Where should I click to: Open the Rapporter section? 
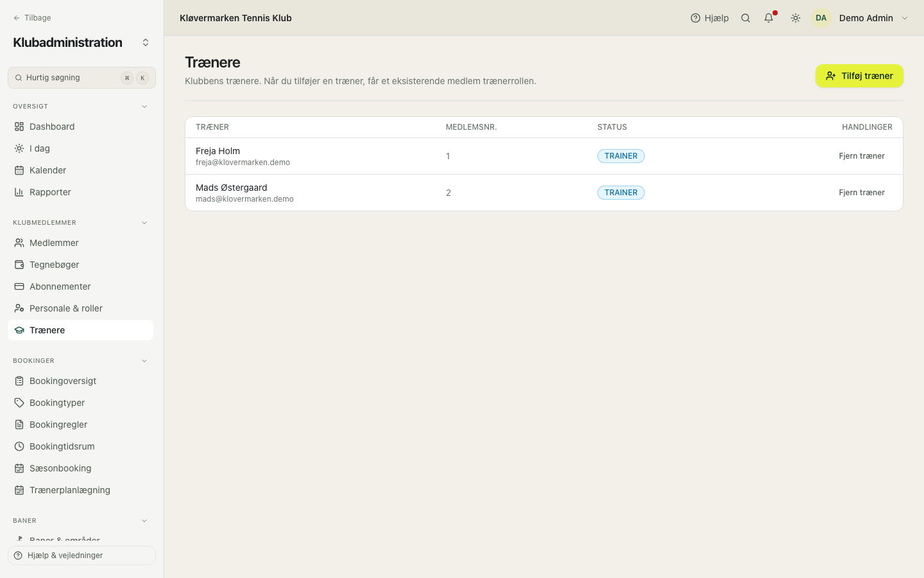(x=80, y=192)
